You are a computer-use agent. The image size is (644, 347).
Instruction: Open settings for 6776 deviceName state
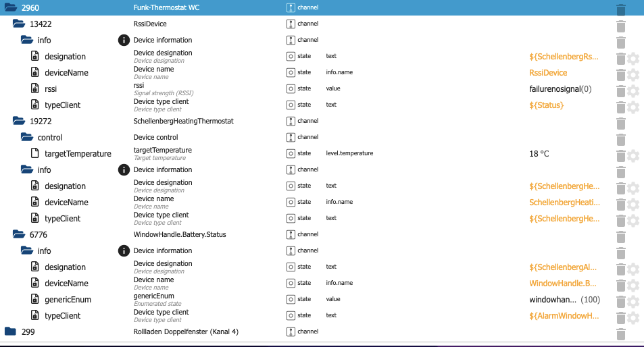click(633, 286)
